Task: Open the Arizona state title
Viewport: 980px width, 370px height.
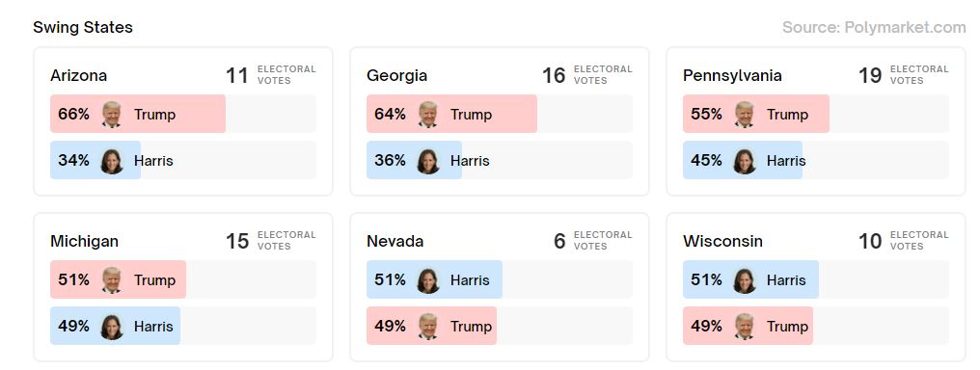Action: (79, 75)
